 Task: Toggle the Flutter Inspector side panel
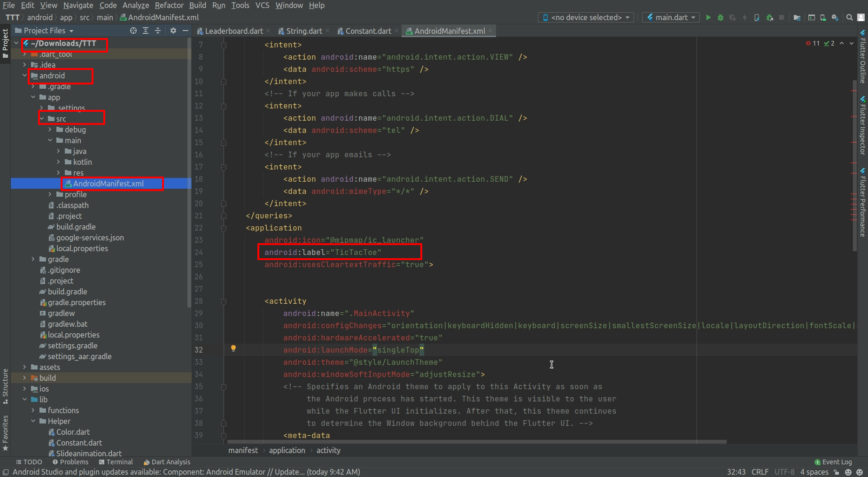tap(863, 126)
